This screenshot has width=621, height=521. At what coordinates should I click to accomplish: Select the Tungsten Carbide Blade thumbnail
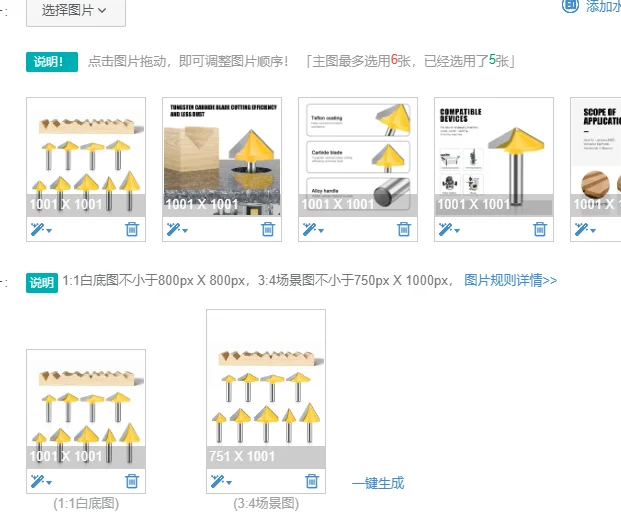pyautogui.click(x=222, y=157)
